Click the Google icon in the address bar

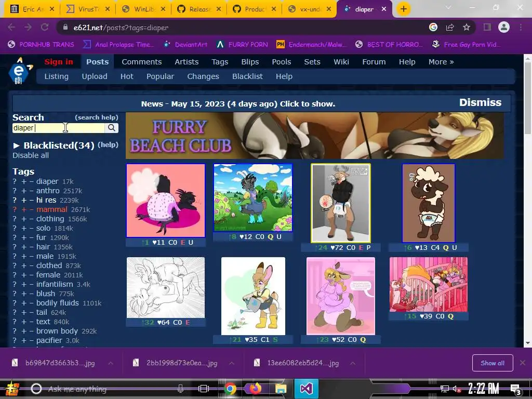pos(433,27)
